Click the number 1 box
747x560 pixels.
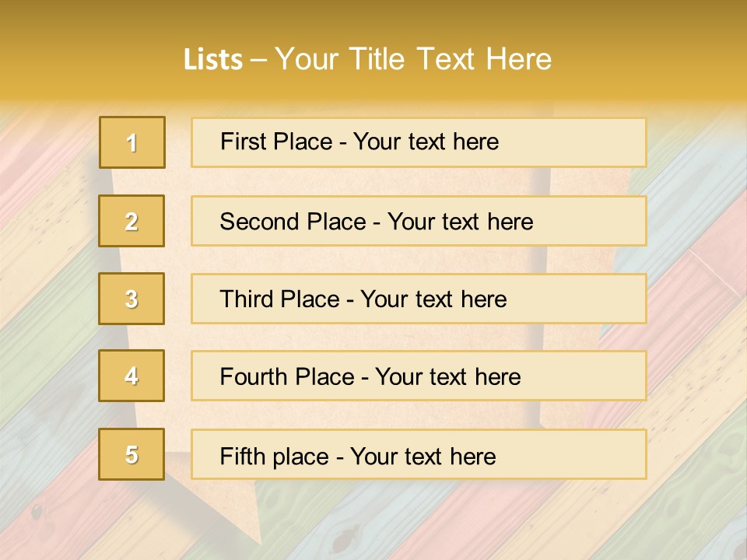coord(132,142)
